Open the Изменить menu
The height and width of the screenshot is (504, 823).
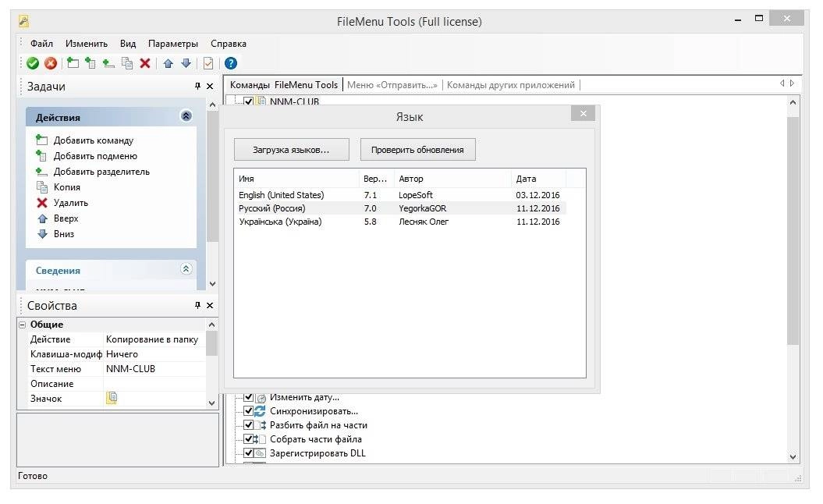[x=86, y=44]
